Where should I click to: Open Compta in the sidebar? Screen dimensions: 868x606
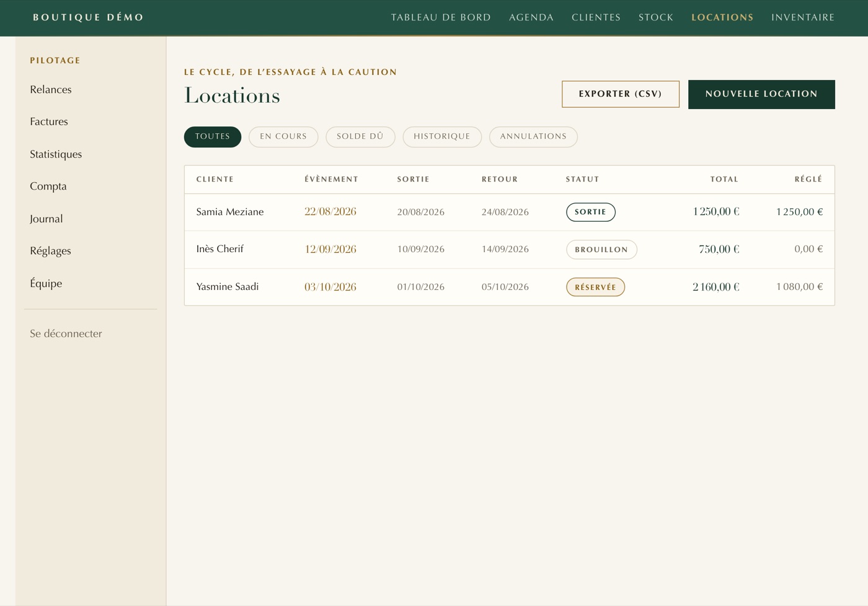[48, 187]
